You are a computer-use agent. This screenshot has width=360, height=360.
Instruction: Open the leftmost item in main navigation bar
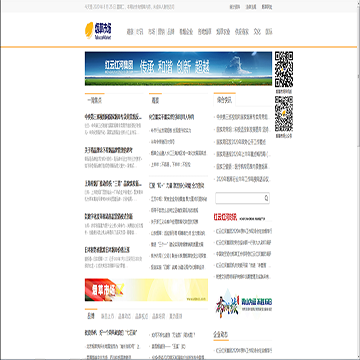coord(130,32)
